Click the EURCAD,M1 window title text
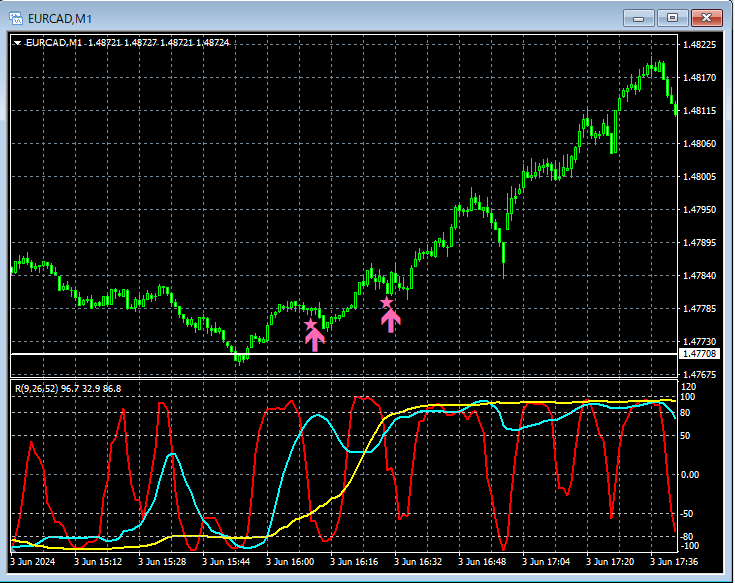Viewport: 735px width, 583px height. [x=60, y=19]
